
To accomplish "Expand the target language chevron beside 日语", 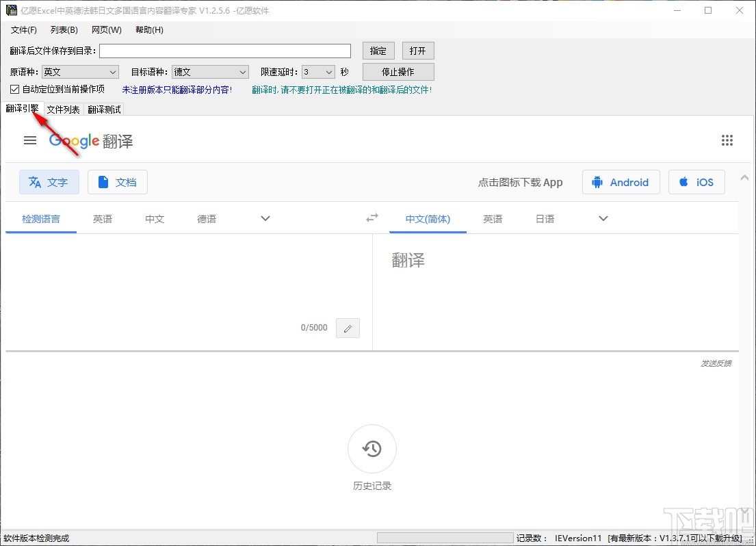I will (x=602, y=218).
